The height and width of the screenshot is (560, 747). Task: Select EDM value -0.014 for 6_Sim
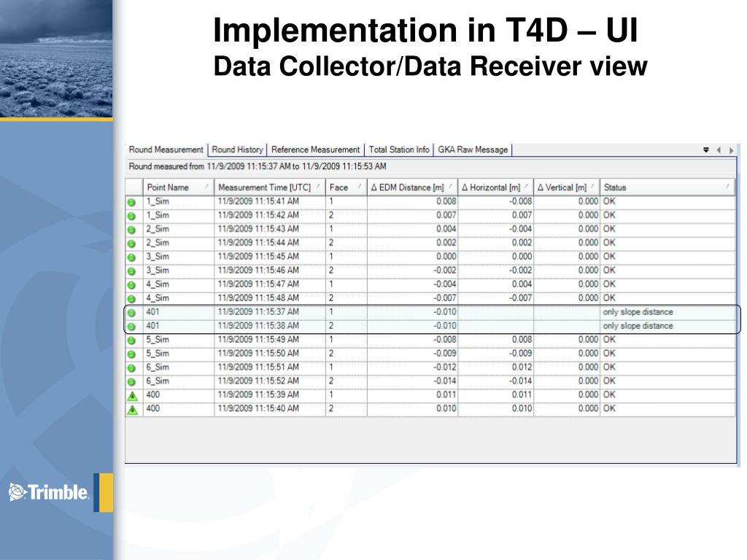point(445,381)
